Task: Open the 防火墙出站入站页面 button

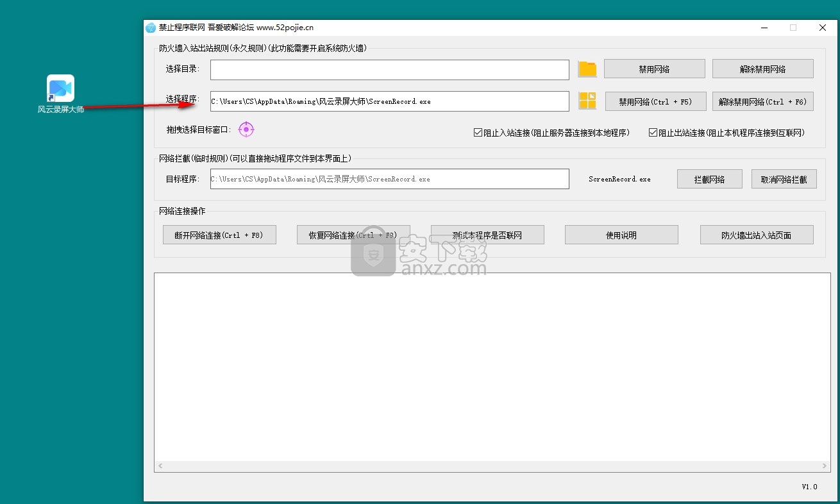Action: 757,235
